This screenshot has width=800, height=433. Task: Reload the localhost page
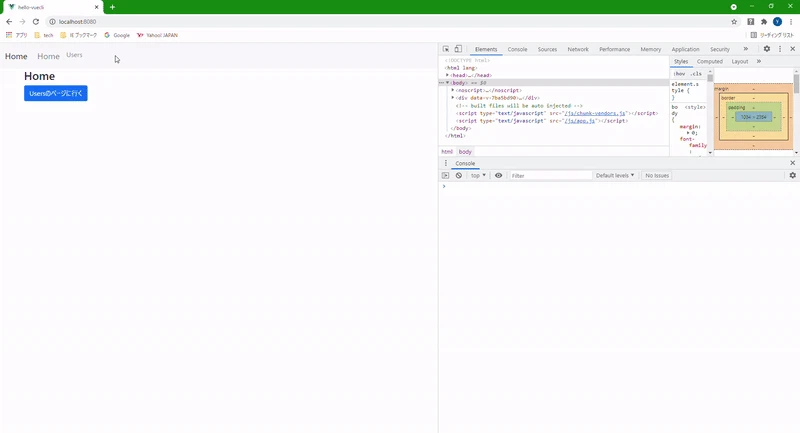(36, 22)
